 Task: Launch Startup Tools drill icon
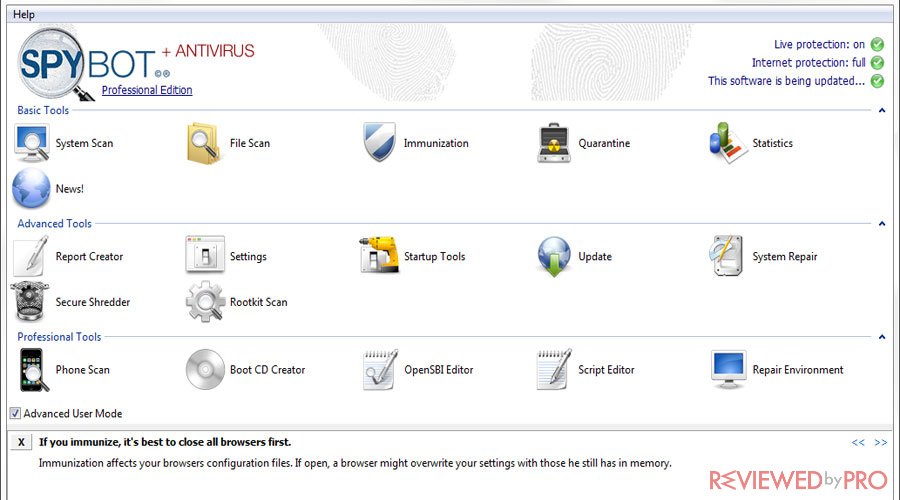tap(379, 255)
